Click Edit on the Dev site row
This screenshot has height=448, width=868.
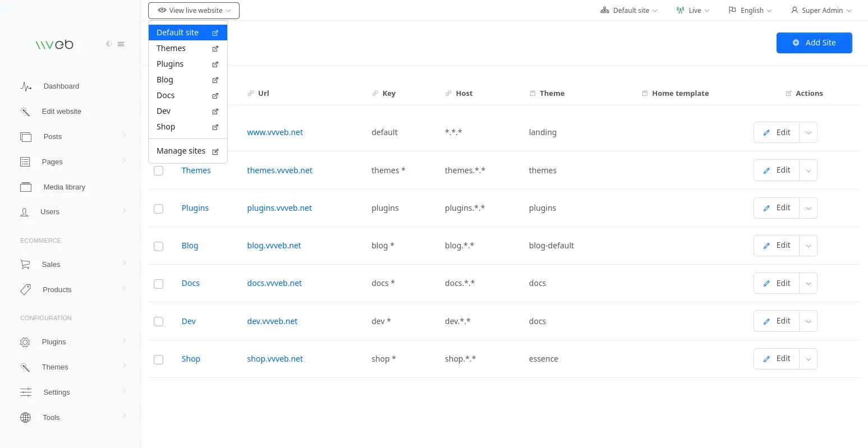pos(777,321)
